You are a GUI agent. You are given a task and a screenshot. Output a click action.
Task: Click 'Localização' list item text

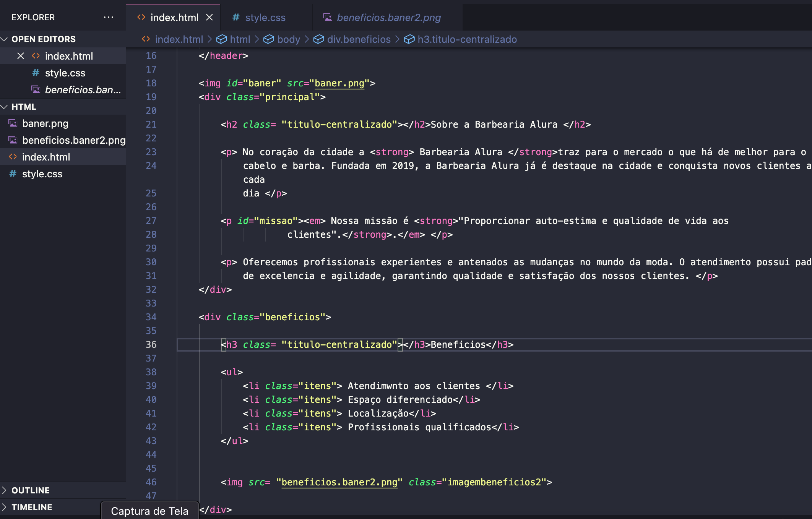(x=378, y=414)
